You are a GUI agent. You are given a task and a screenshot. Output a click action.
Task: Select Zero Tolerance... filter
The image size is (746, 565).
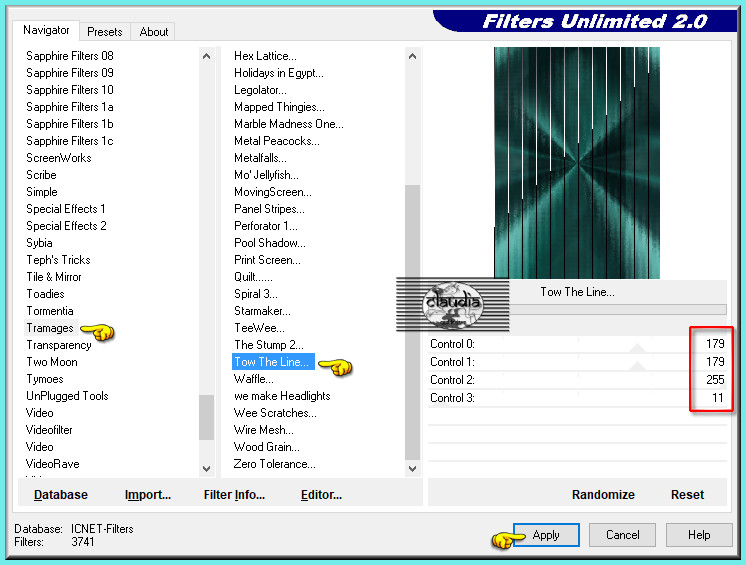click(275, 464)
